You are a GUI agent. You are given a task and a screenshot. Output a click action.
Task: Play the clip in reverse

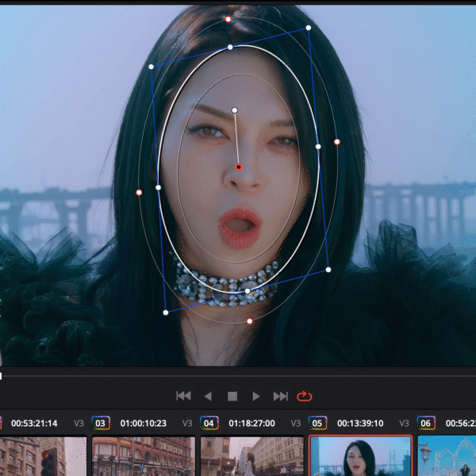click(x=208, y=396)
